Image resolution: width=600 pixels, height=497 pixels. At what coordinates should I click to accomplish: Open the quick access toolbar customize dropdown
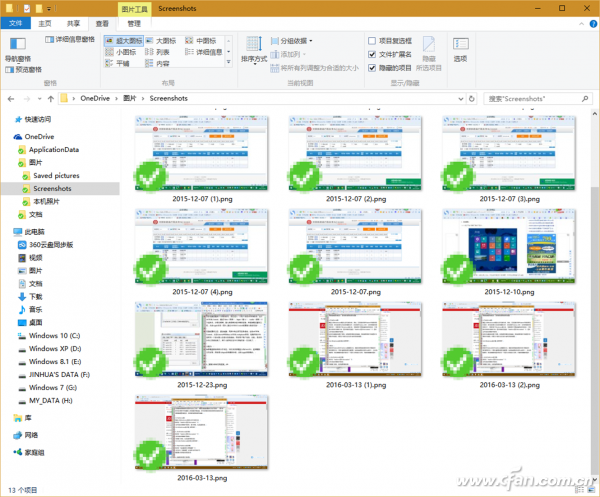(49, 8)
